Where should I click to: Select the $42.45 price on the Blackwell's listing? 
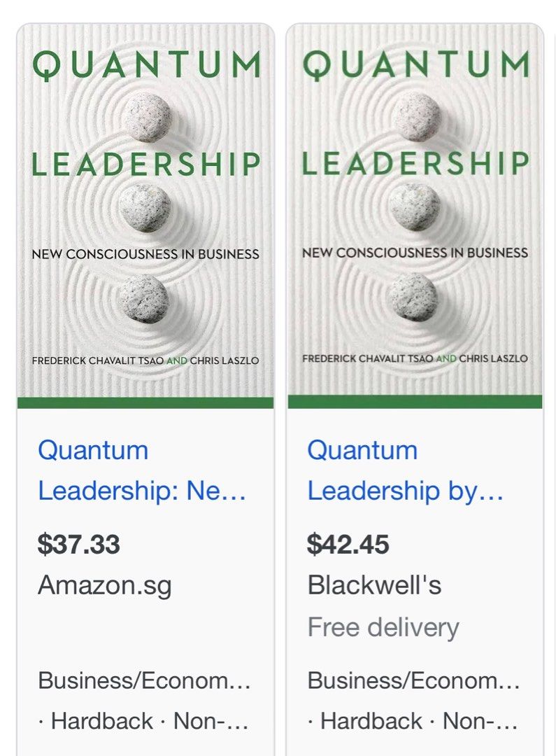tap(349, 542)
